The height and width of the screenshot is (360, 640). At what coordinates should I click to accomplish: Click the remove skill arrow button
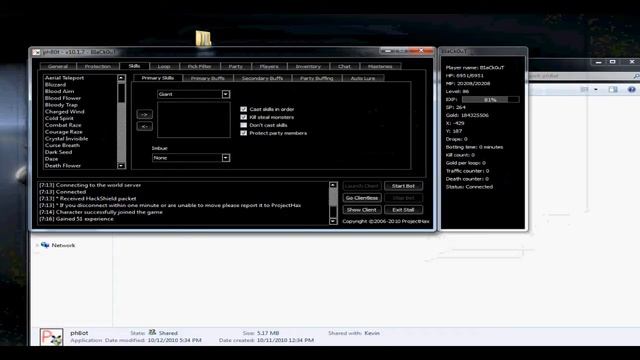pyautogui.click(x=144, y=126)
